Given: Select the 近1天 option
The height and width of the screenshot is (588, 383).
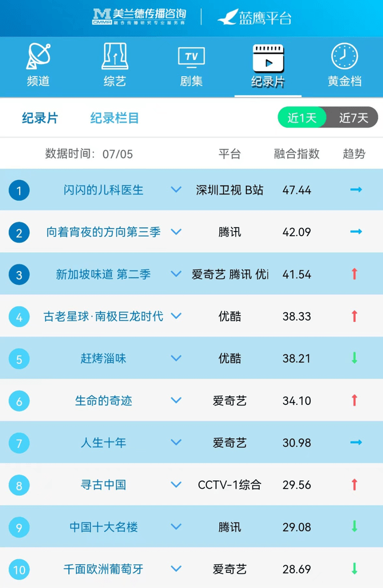Looking at the screenshot, I should pos(303,118).
